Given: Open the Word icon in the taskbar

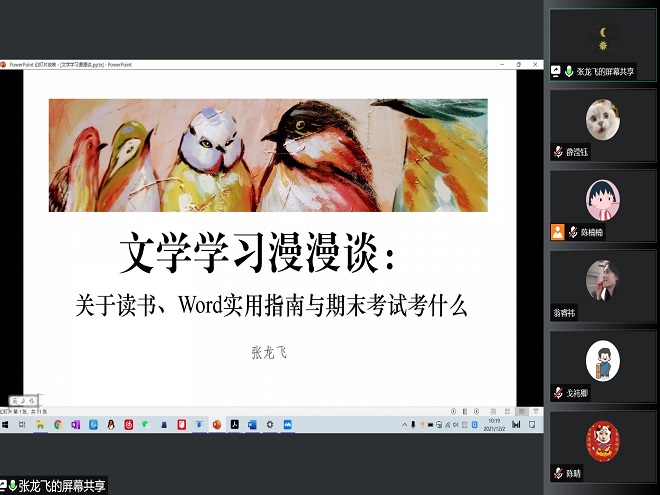Looking at the screenshot, I should pos(252,425).
